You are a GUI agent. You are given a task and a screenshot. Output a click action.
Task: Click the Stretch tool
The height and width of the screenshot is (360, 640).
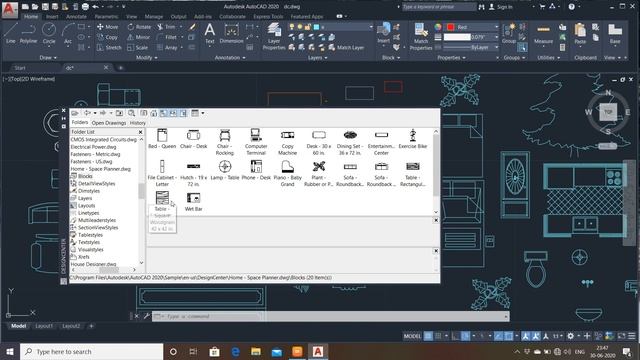click(109, 47)
